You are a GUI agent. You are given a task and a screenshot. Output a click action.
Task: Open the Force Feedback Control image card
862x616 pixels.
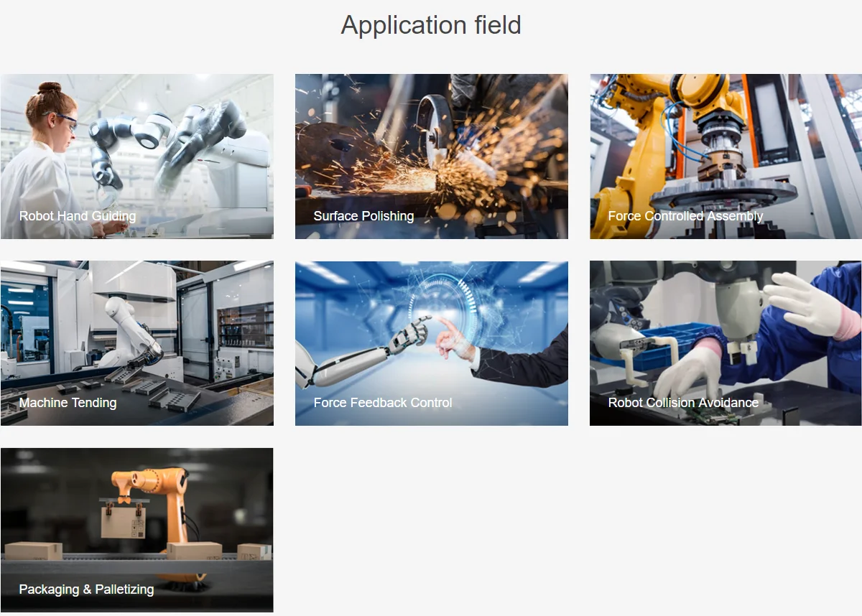tap(431, 343)
